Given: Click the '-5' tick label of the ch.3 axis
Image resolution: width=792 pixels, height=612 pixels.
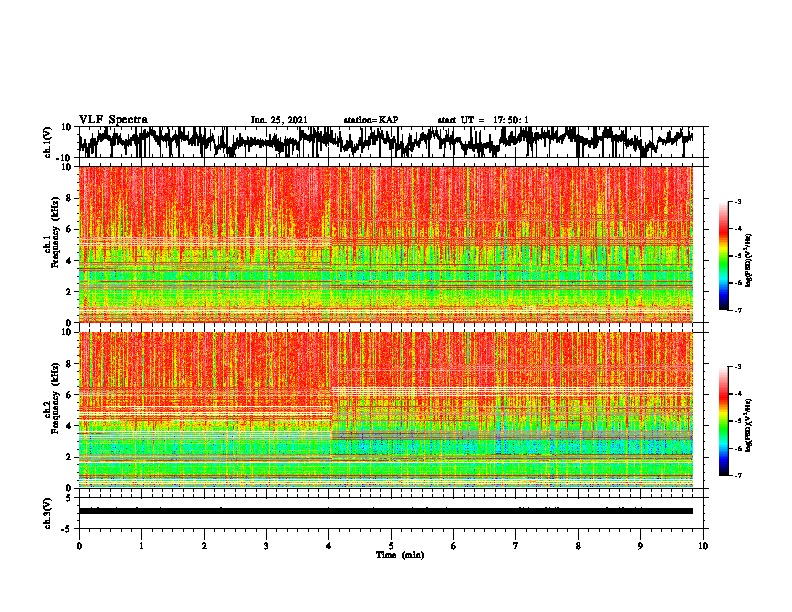Looking at the screenshot, I should [67, 529].
